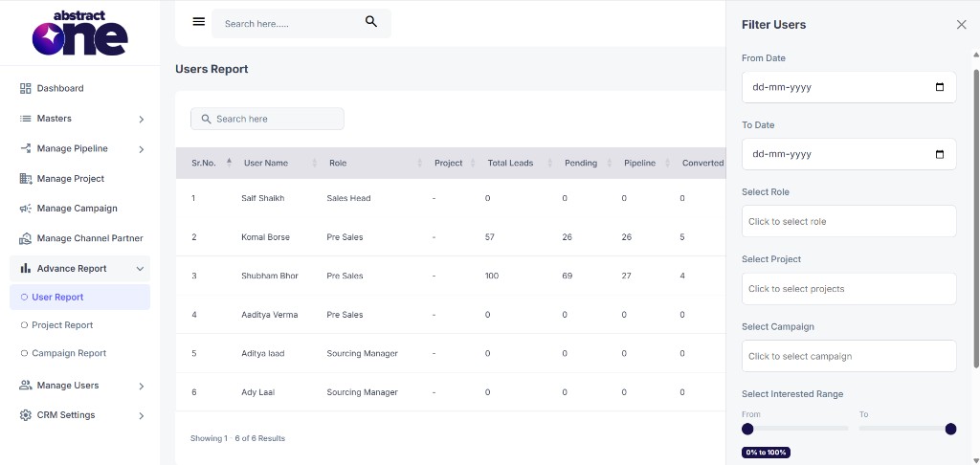Click the '0% to 100%' range badge
Viewport: 980px width, 465px height.
766,453
